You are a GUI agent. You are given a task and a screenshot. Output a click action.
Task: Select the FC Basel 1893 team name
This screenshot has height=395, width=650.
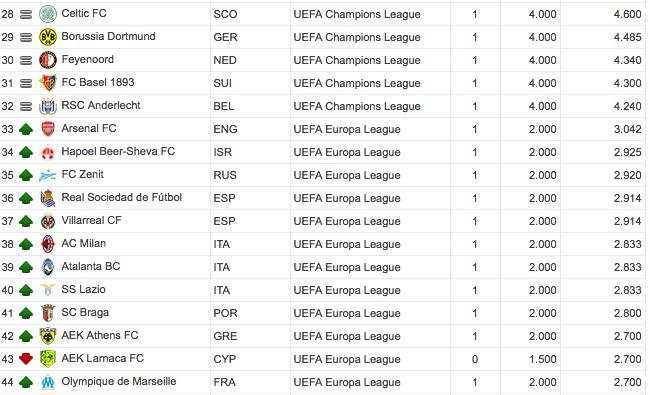98,82
